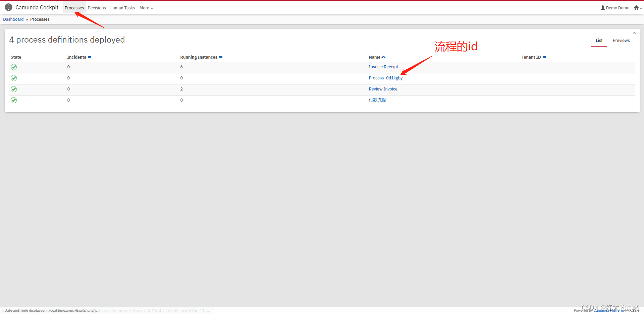The height and width of the screenshot is (314, 644).
Task: Toggle the Name column sort order
Action: pos(377,57)
